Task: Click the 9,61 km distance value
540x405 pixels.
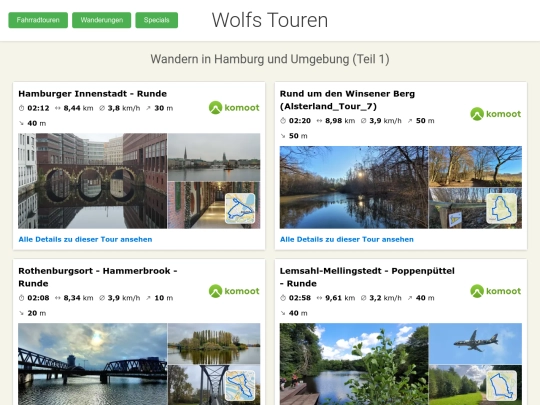Action: [340, 298]
